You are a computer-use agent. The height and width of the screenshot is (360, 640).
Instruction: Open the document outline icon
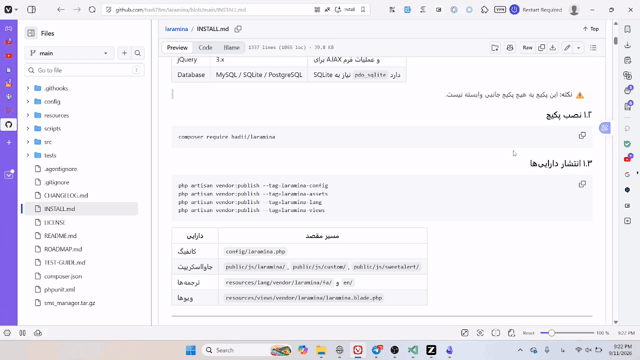[593, 48]
